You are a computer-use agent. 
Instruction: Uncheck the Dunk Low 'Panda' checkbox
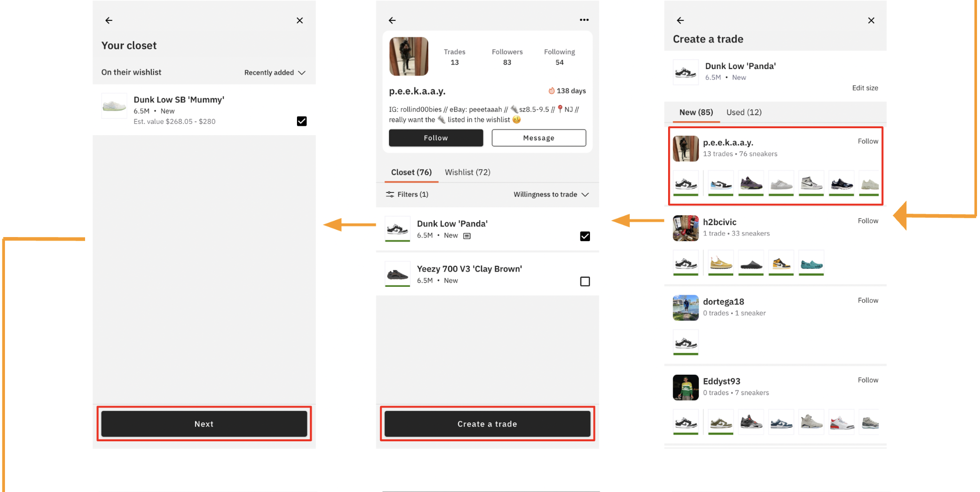tap(585, 236)
